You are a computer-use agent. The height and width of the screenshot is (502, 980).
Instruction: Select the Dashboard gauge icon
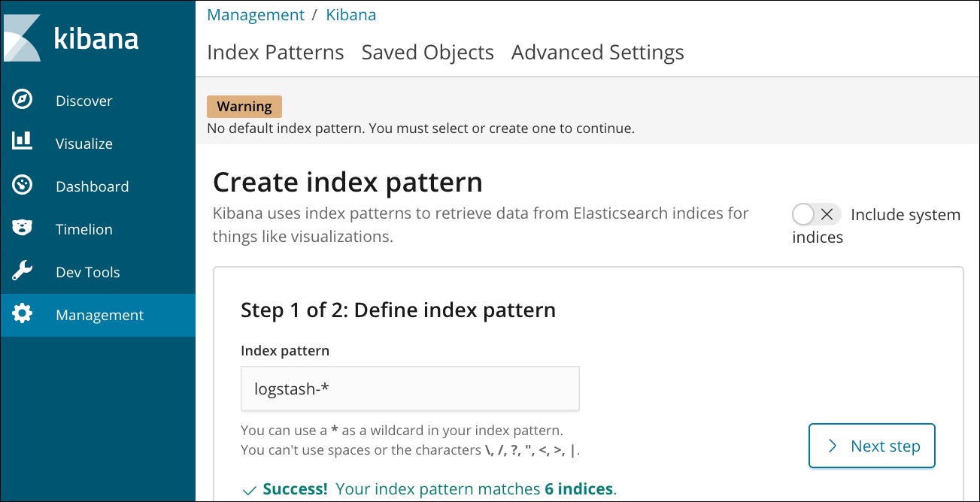coord(23,186)
